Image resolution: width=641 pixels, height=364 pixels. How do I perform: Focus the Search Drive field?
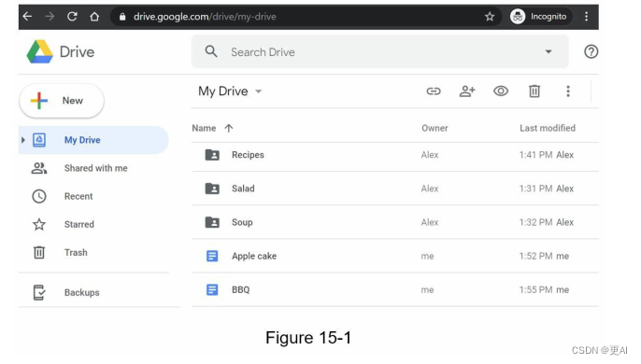click(379, 52)
